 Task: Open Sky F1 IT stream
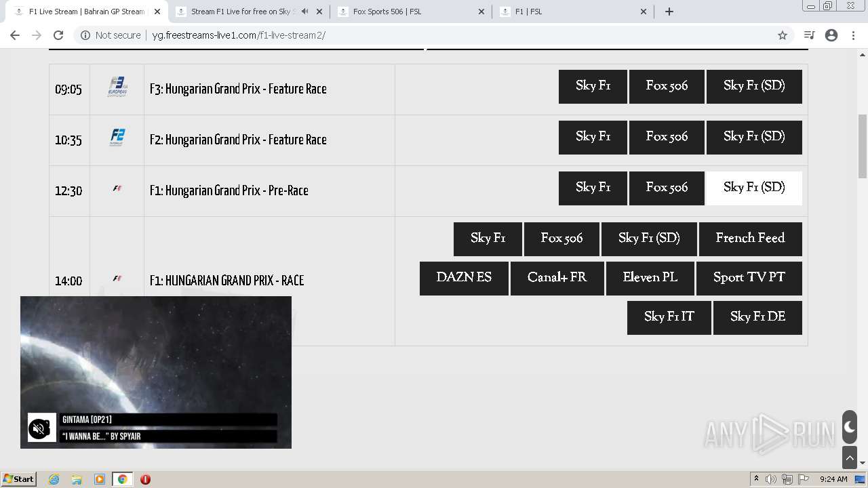click(x=669, y=318)
